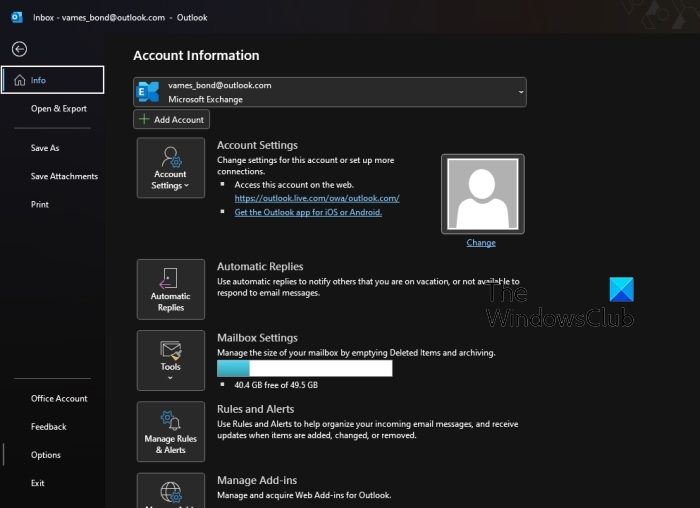Click the Exchange account icon
Image resolution: width=700 pixels, height=508 pixels.
148,92
